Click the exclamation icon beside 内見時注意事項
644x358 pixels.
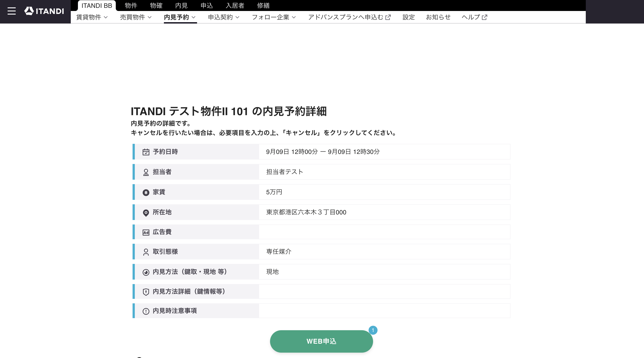click(146, 311)
